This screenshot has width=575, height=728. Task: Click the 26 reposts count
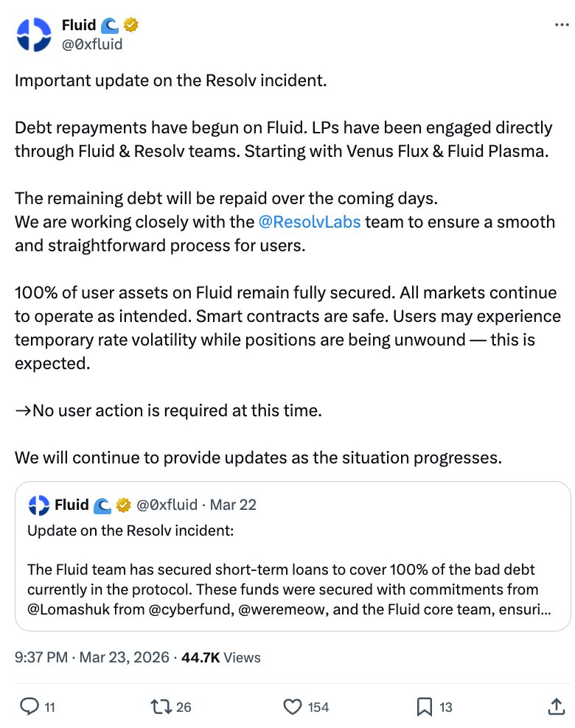click(x=184, y=707)
